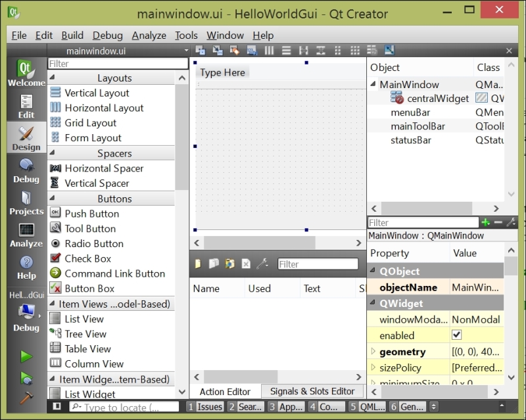Select Push Button in widget box
The image size is (526, 420).
tap(92, 214)
